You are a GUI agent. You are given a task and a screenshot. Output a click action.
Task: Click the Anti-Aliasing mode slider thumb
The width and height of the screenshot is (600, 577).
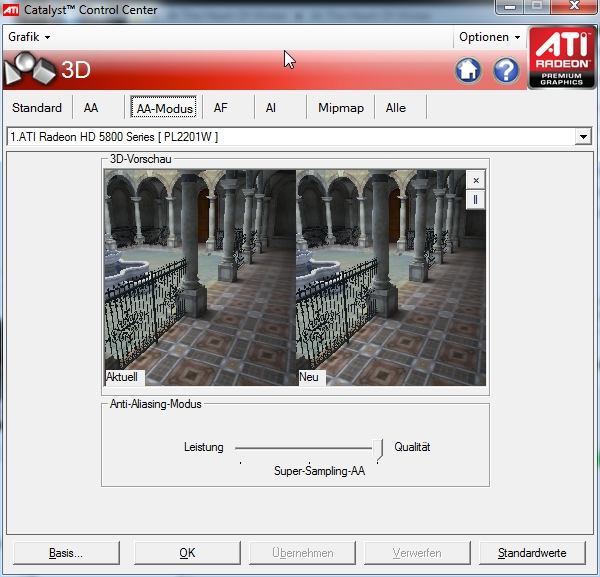[378, 450]
